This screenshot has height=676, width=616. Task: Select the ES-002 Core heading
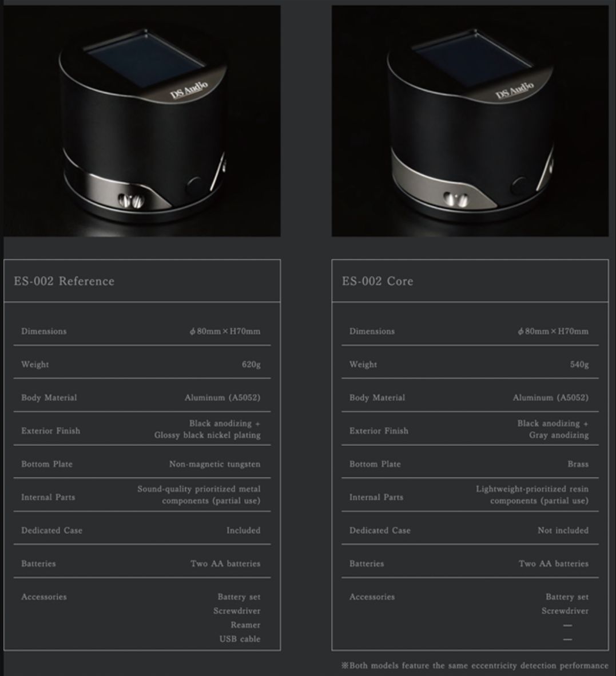(x=378, y=281)
